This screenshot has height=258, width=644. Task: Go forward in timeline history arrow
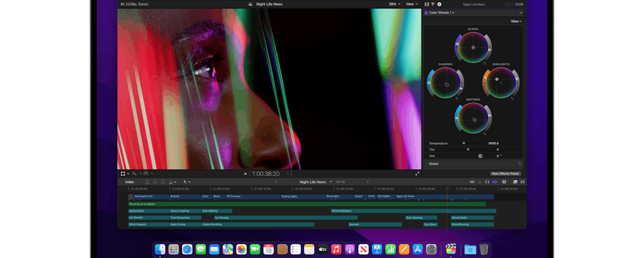coord(368,182)
